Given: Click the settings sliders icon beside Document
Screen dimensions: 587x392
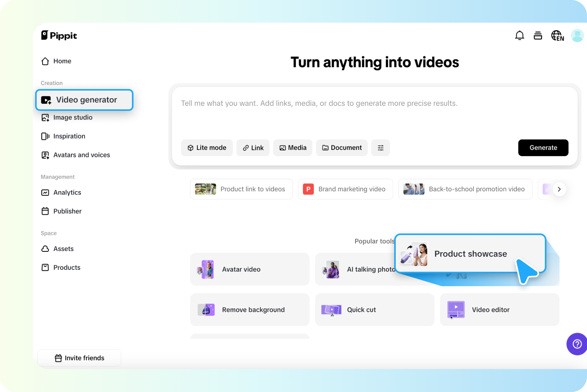Looking at the screenshot, I should click(381, 148).
